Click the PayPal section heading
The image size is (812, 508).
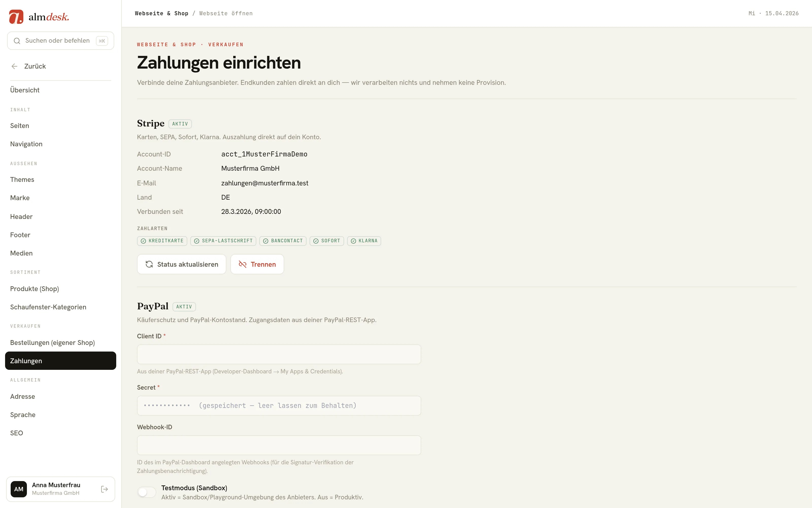pos(153,306)
